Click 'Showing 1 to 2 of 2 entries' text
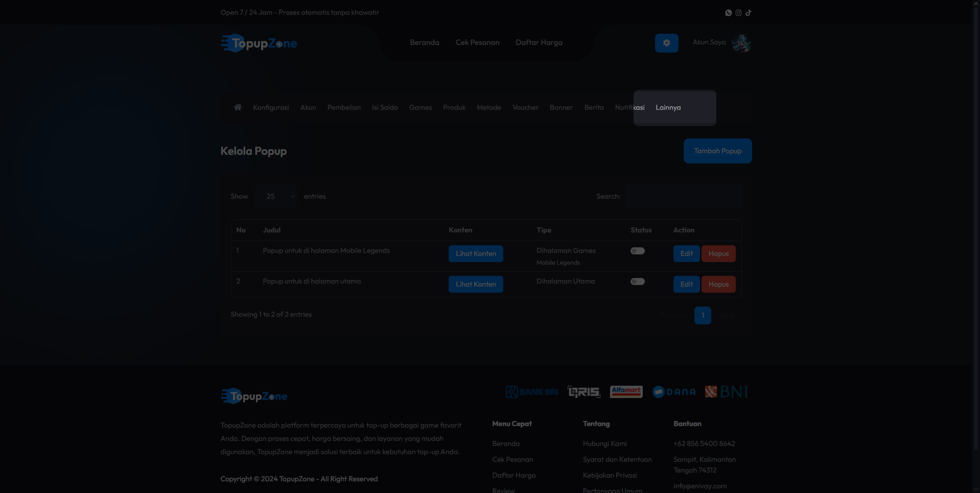980x493 pixels. (x=271, y=314)
